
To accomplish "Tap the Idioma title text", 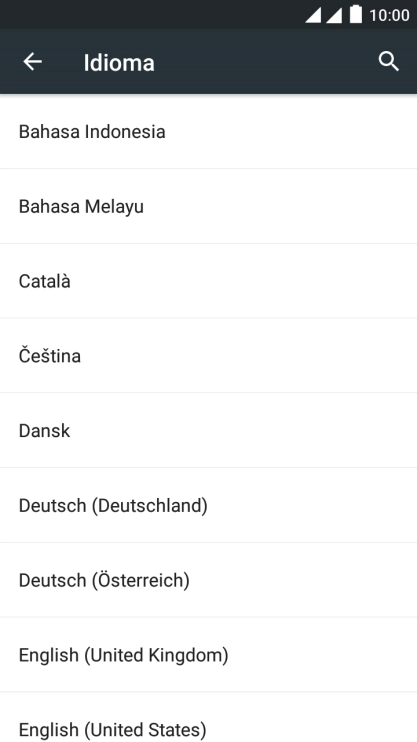I will coord(119,62).
